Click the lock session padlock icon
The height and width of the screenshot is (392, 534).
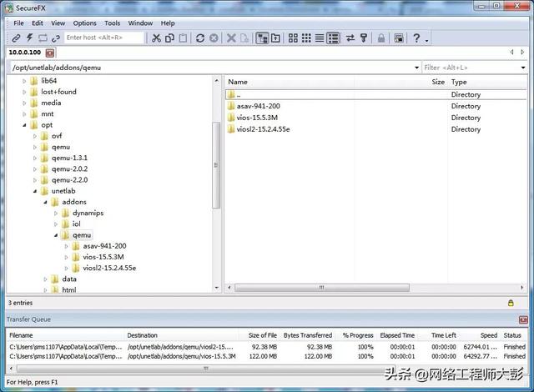[x=381, y=38]
